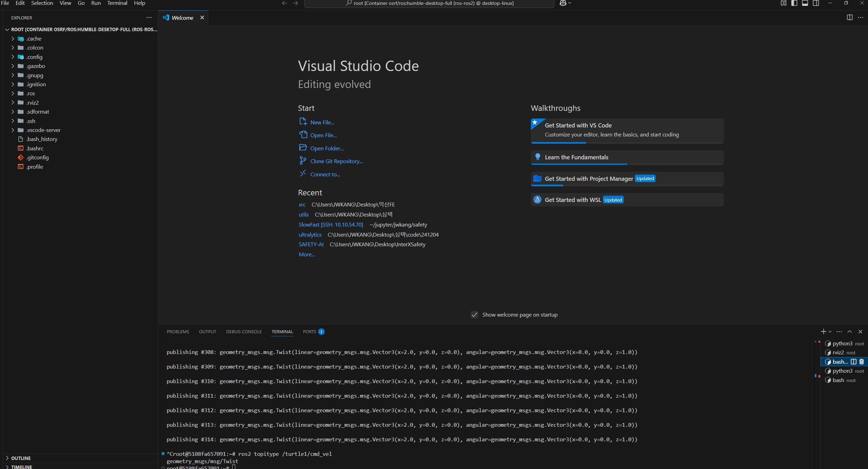Open the new terminal launch profile dropdown

[830, 332]
